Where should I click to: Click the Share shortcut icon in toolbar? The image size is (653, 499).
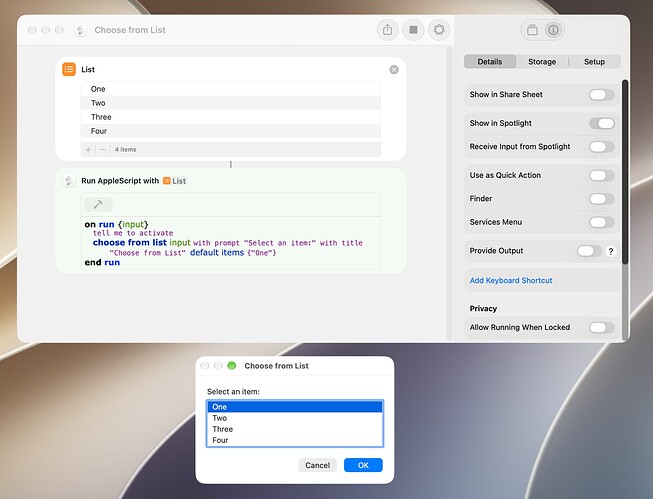[x=387, y=30]
